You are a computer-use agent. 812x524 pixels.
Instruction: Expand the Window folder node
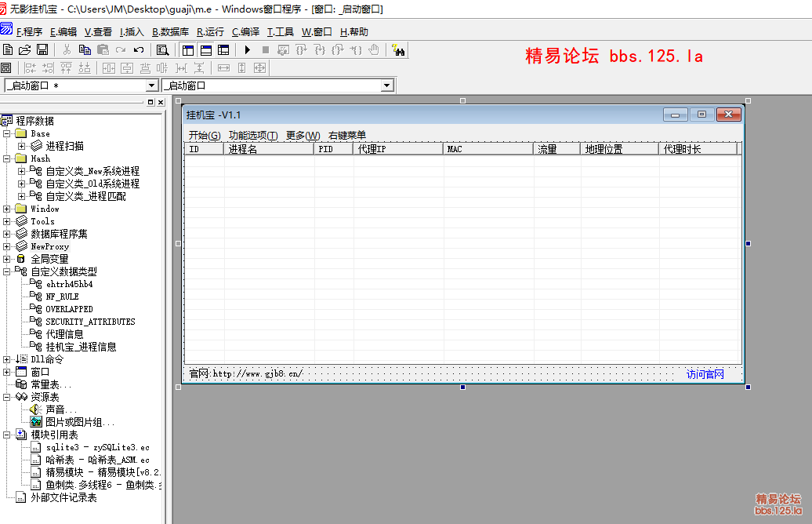(x=7, y=209)
